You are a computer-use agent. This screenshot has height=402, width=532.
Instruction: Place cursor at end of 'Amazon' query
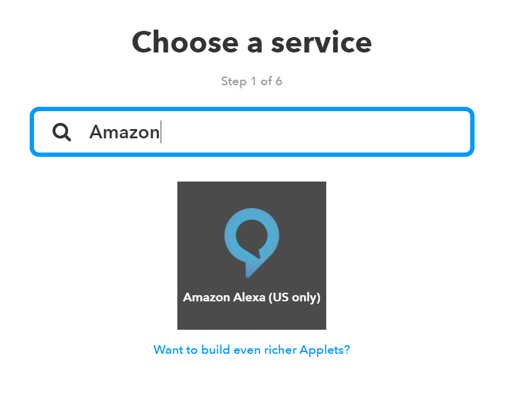161,132
